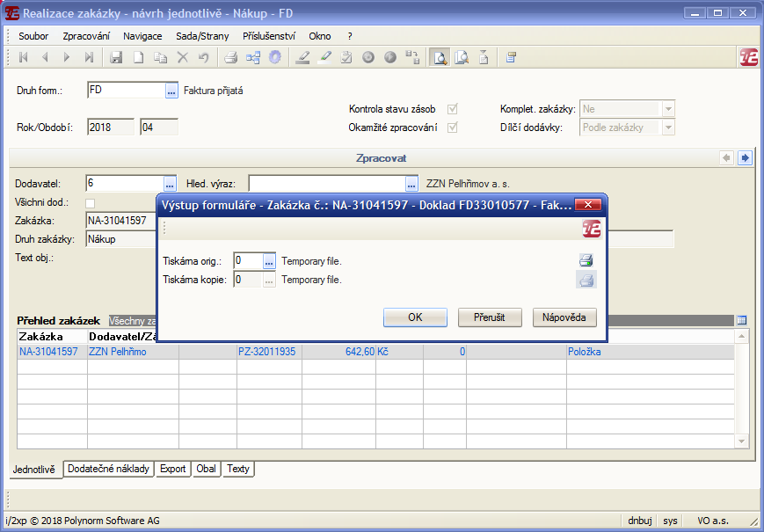764x532 pixels.
Task: Click the multi-page preview magnifier icon
Action: click(462, 57)
